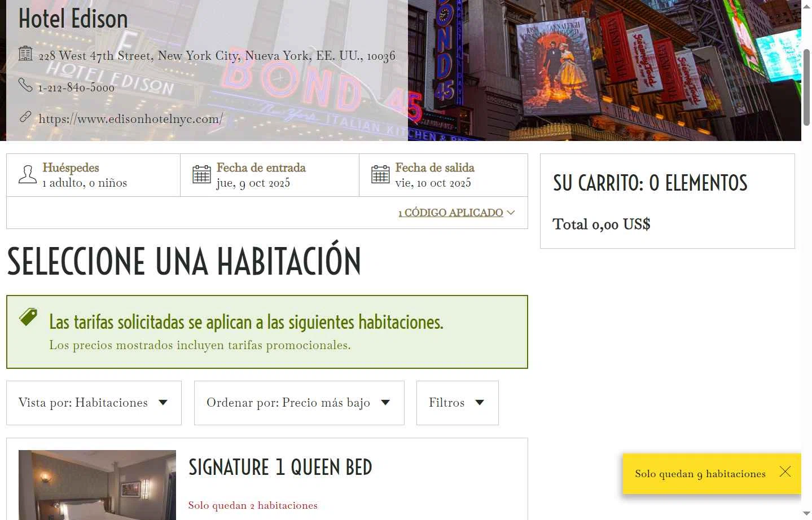Click the link chain icon beside website URL
Screen dimensions: 812x520
tap(25, 117)
